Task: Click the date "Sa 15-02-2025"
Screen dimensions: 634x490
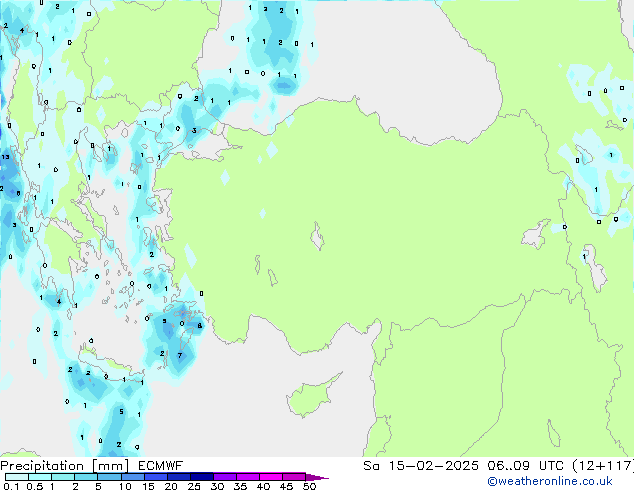Action: [421, 466]
